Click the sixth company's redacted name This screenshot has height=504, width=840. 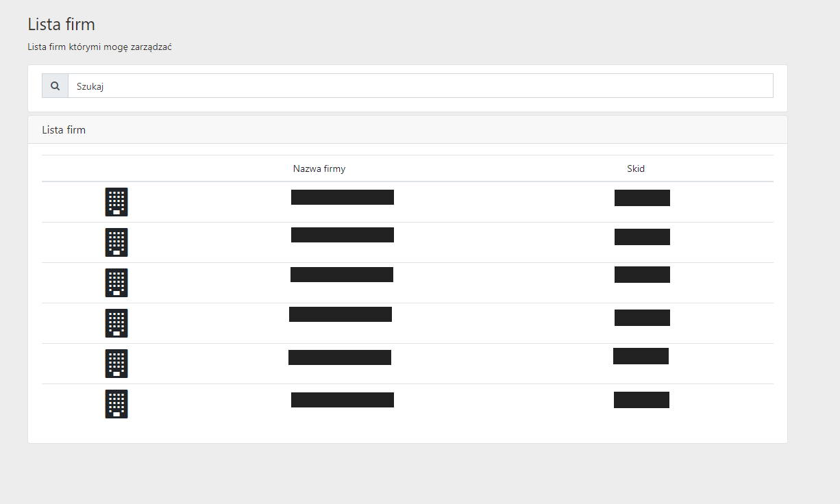click(x=343, y=400)
